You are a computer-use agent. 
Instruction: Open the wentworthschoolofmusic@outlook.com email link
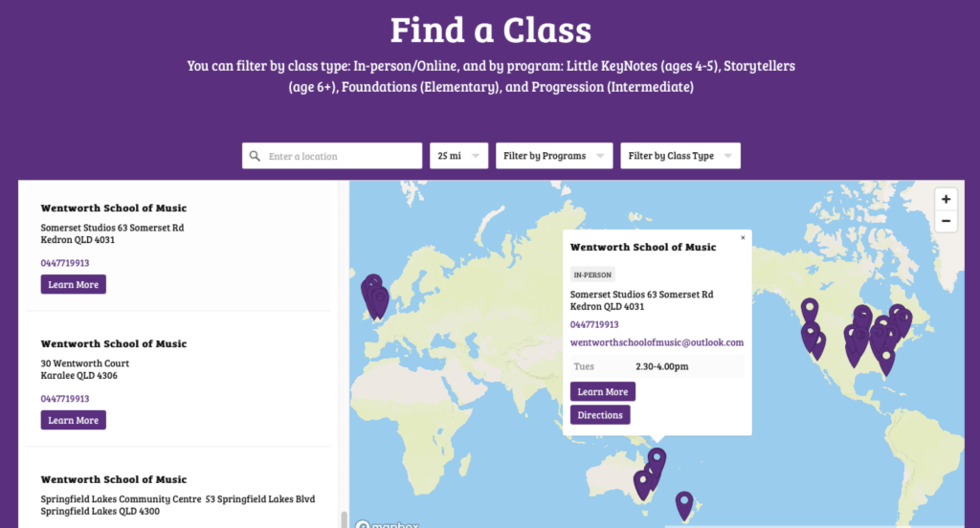tap(657, 342)
